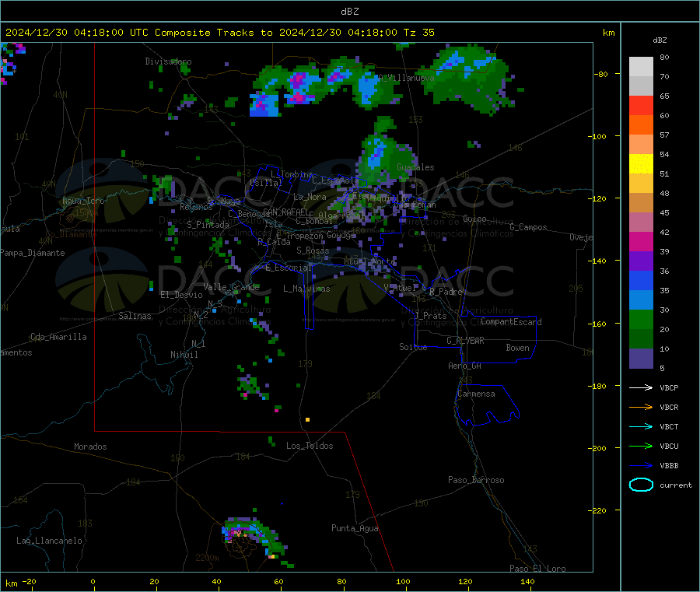Click the Lag.Llancanelo place label

50,541
